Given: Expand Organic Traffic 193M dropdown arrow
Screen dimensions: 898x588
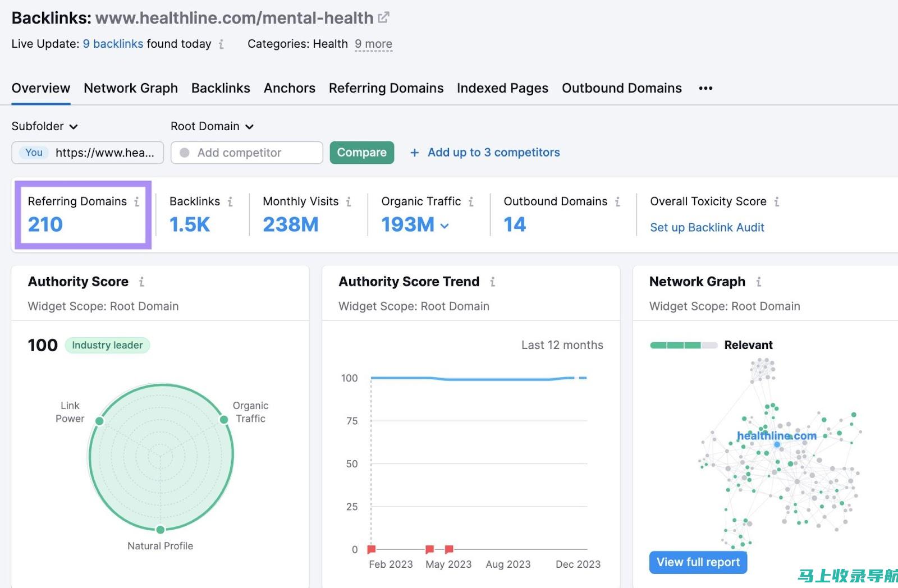Looking at the screenshot, I should [445, 226].
